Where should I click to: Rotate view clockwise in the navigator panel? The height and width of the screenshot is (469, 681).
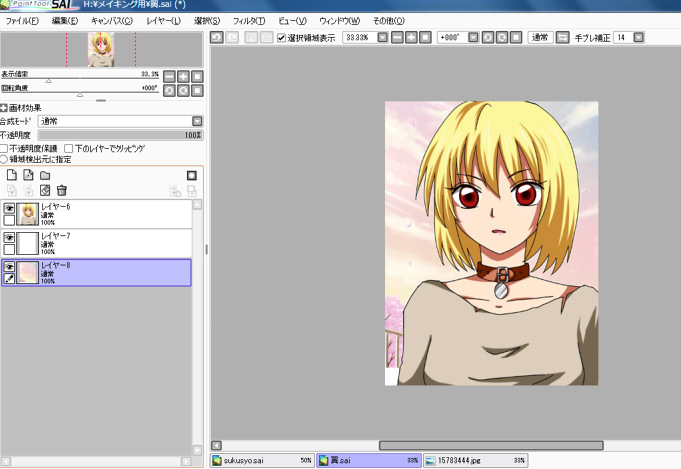tap(183, 90)
